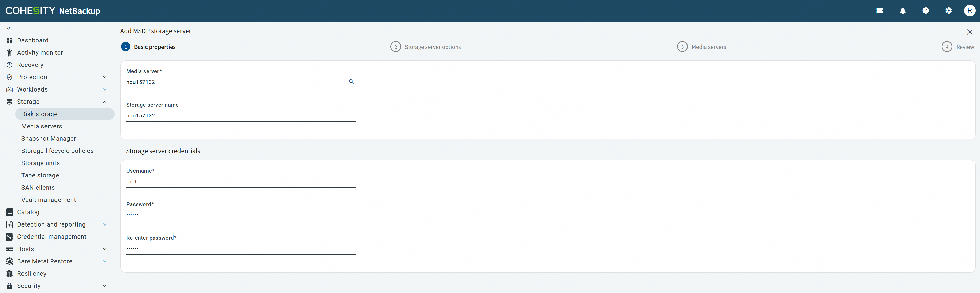Click the Resiliency icon
The image size is (980, 293).
(x=9, y=274)
